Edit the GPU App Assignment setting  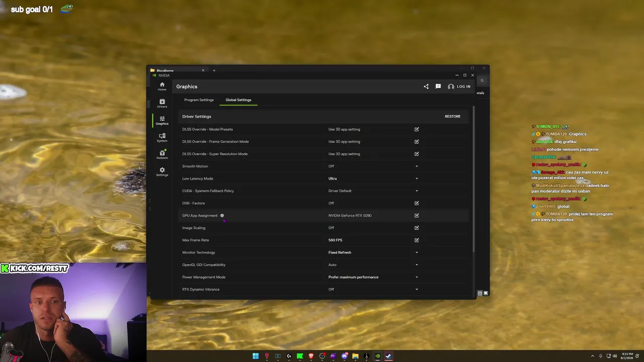[x=417, y=215]
